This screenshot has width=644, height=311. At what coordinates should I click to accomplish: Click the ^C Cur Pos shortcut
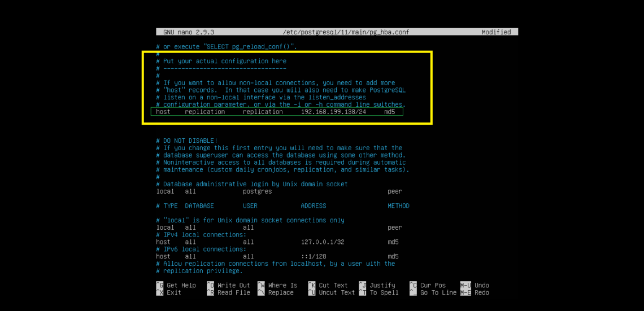(x=428, y=285)
